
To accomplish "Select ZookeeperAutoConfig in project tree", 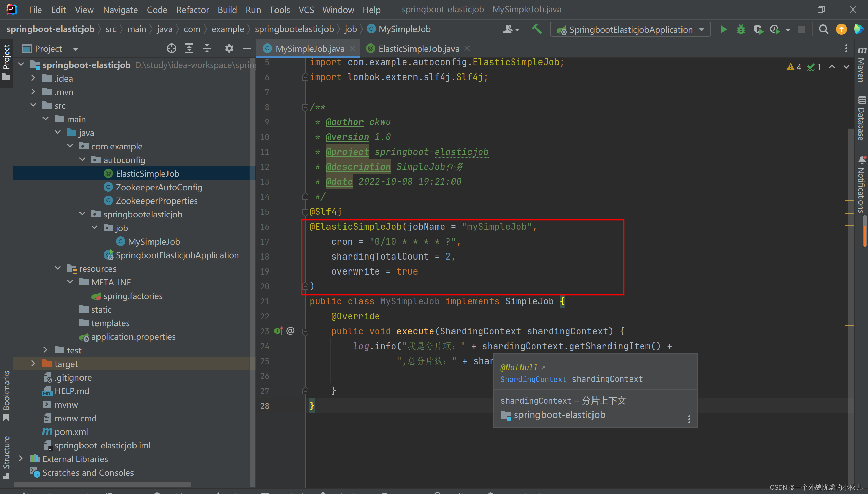I will click(159, 187).
